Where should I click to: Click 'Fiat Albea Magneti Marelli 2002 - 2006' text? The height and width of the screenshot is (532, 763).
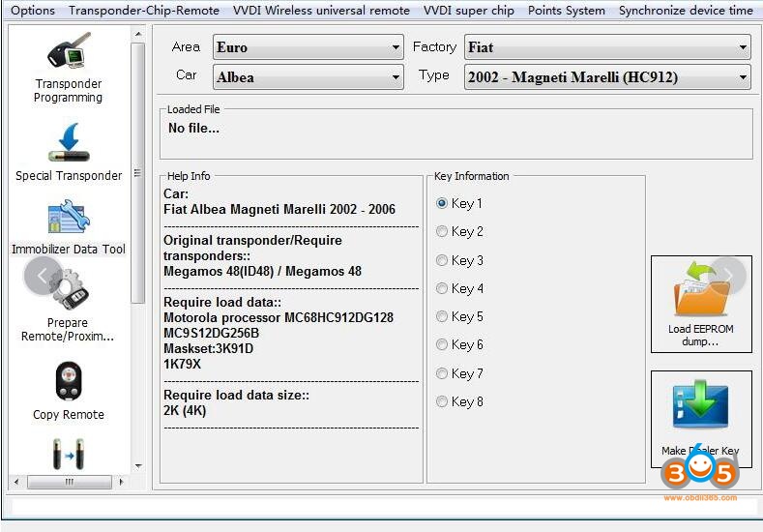pyautogui.click(x=279, y=209)
